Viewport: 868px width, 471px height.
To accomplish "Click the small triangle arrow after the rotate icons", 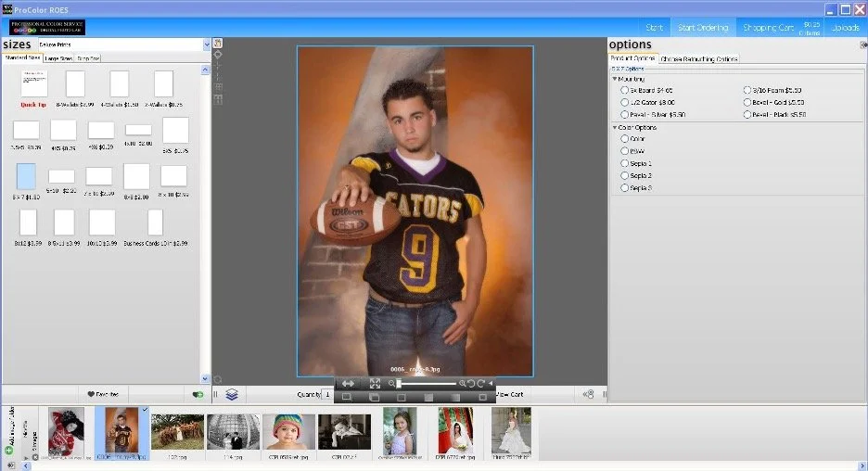I will pyautogui.click(x=491, y=383).
